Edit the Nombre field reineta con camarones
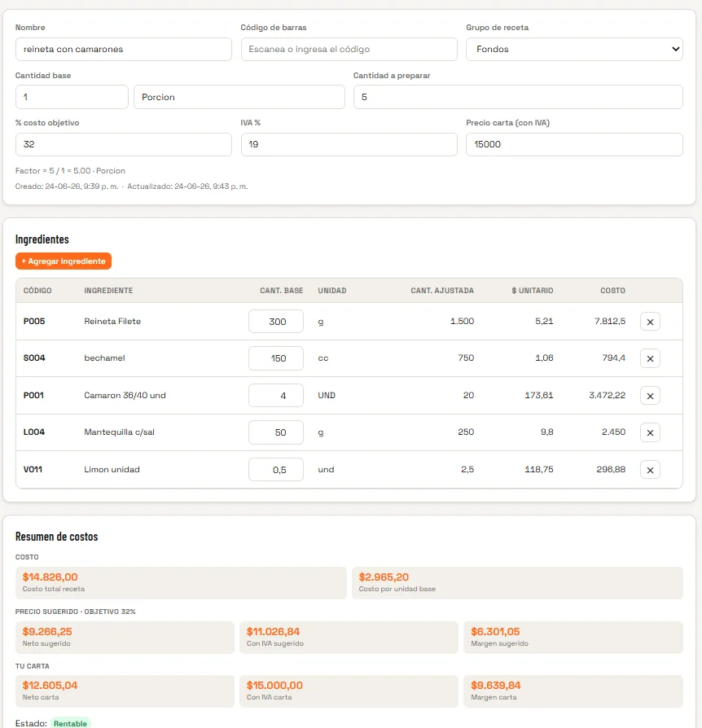 pyautogui.click(x=124, y=49)
